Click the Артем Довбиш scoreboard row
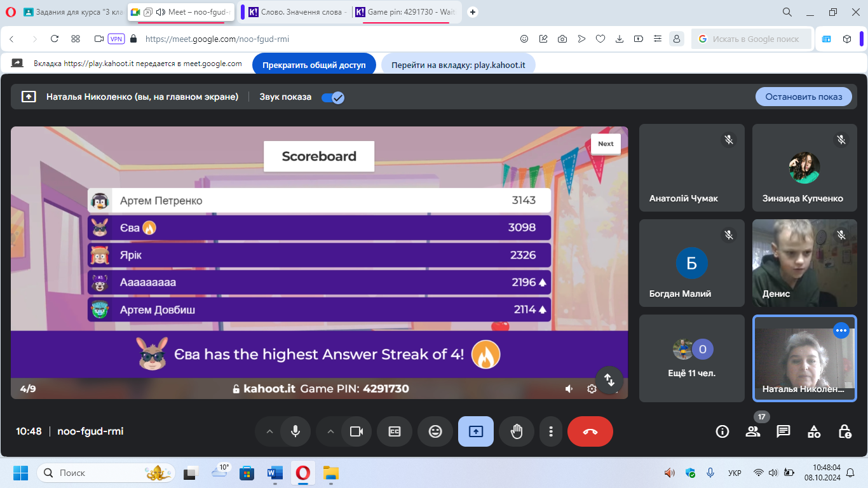868x488 pixels. pos(319,309)
